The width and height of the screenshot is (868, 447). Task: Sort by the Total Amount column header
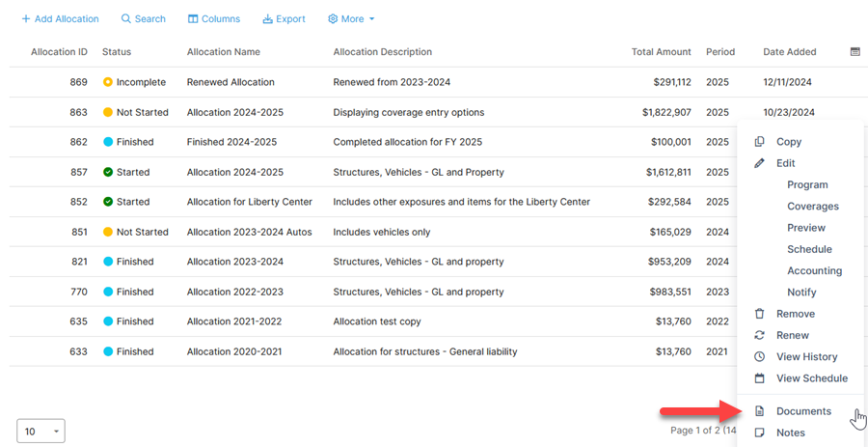(661, 52)
